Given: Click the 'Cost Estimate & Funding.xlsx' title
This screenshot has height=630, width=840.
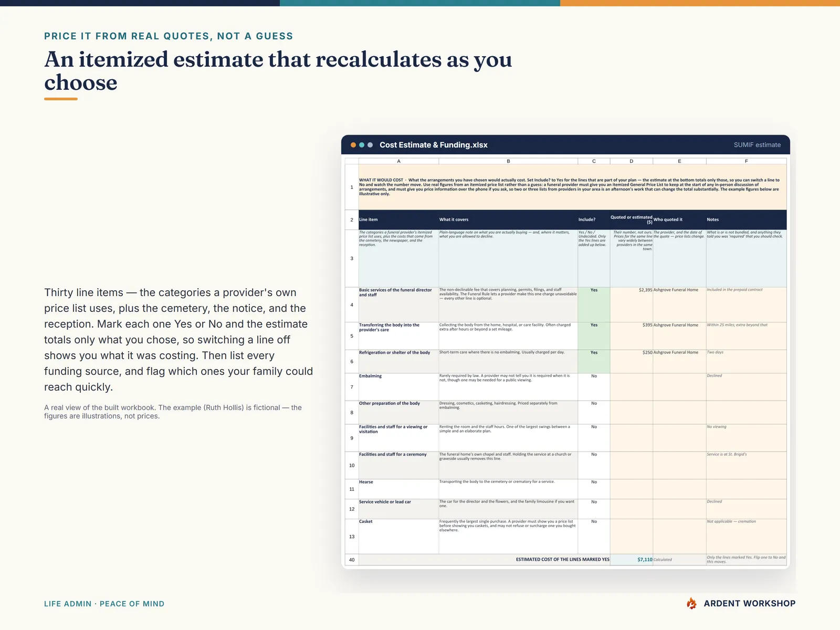Looking at the screenshot, I should point(434,145).
